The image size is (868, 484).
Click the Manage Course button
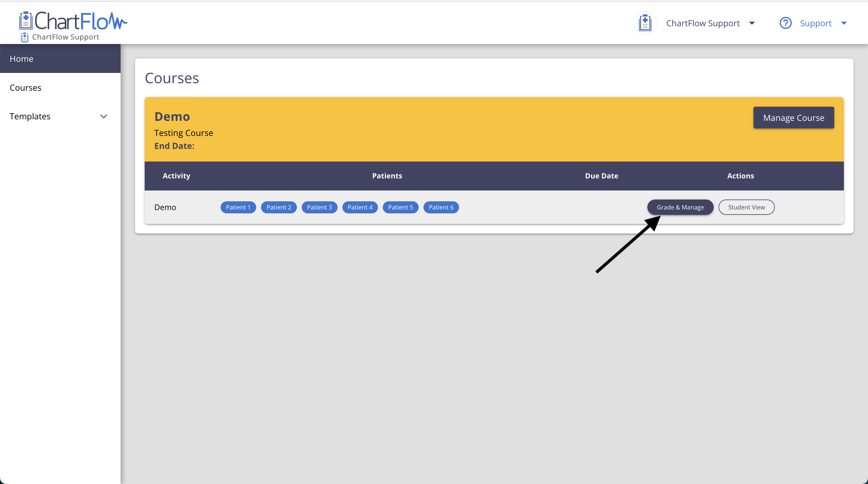(x=794, y=118)
